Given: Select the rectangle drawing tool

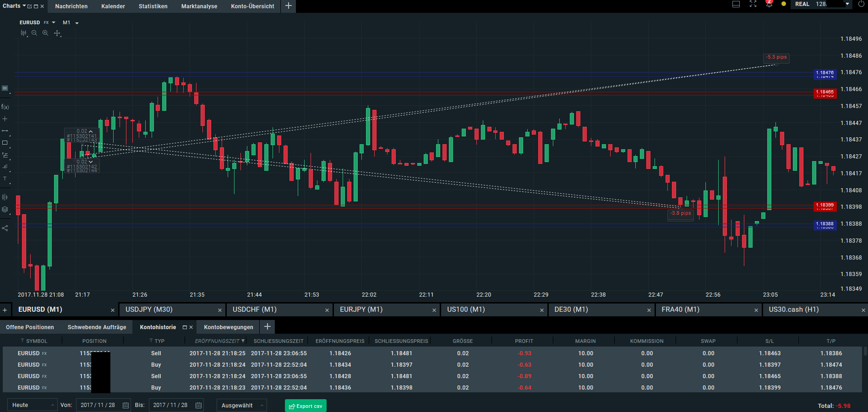Looking at the screenshot, I should click(x=5, y=143).
